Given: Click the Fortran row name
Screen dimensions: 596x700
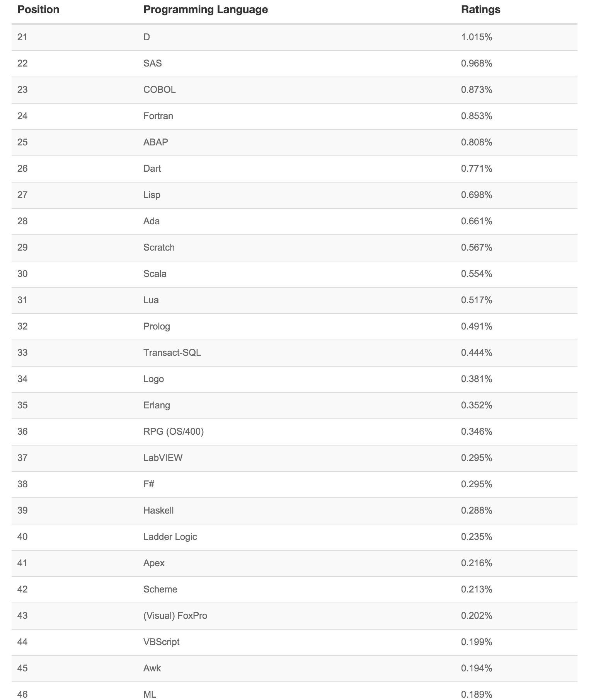Looking at the screenshot, I should 158,116.
